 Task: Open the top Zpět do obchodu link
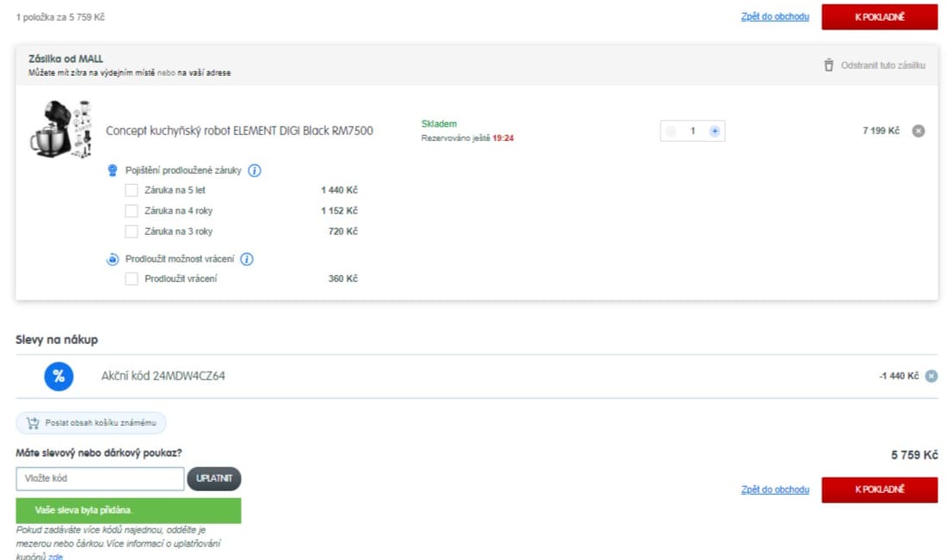tap(775, 17)
